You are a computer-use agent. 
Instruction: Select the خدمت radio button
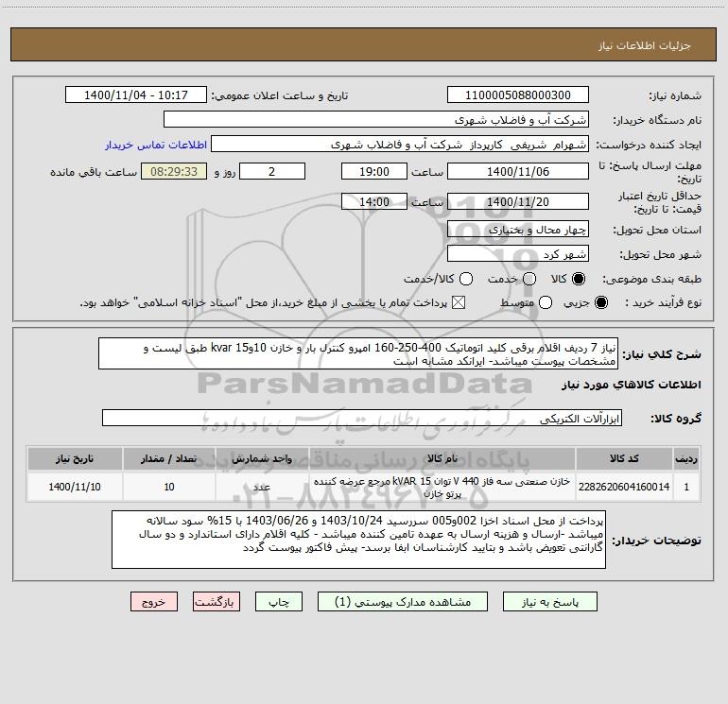tap(529, 279)
